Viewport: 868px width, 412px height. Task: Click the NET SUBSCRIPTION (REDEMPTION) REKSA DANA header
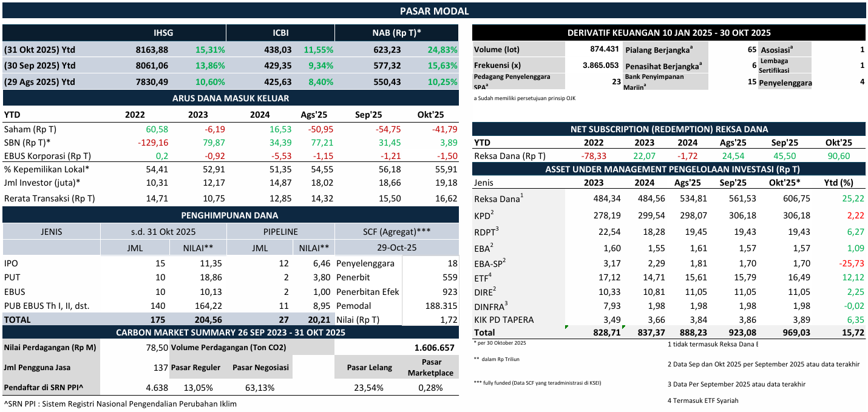668,129
